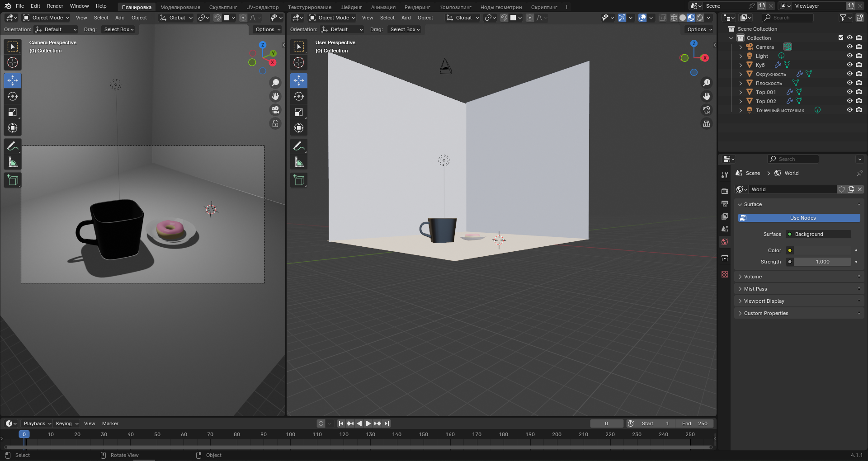Uncheck the Collection exclude checkbox
Image resolution: width=868 pixels, height=461 pixels.
point(841,38)
